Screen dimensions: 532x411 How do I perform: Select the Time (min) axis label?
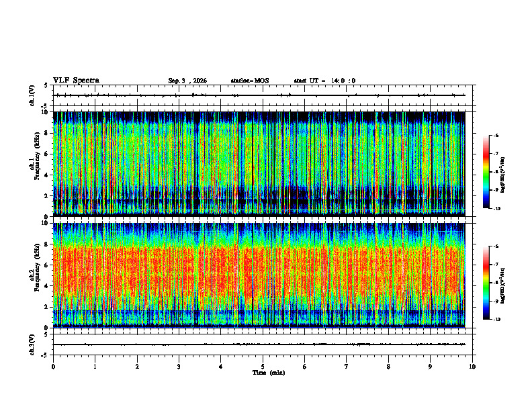click(269, 373)
